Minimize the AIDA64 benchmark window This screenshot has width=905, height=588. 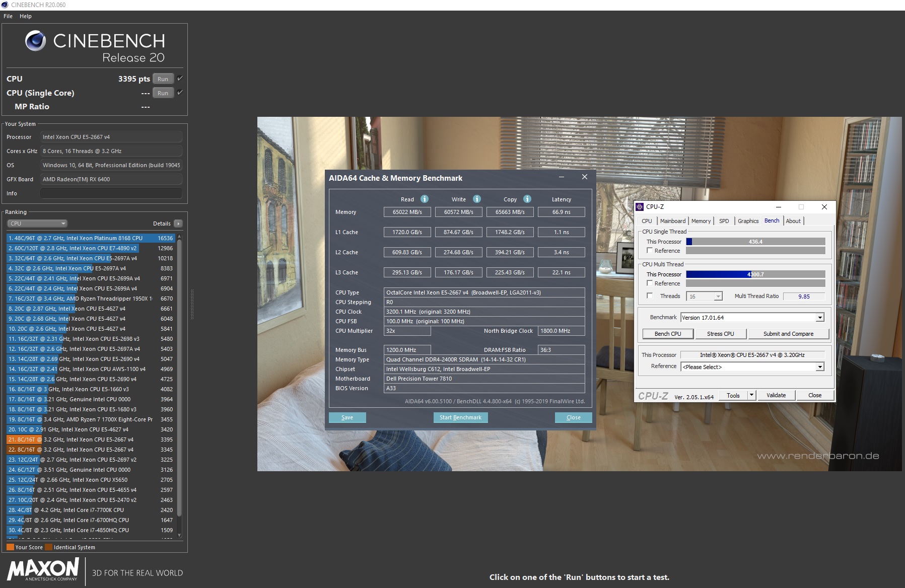[562, 177]
